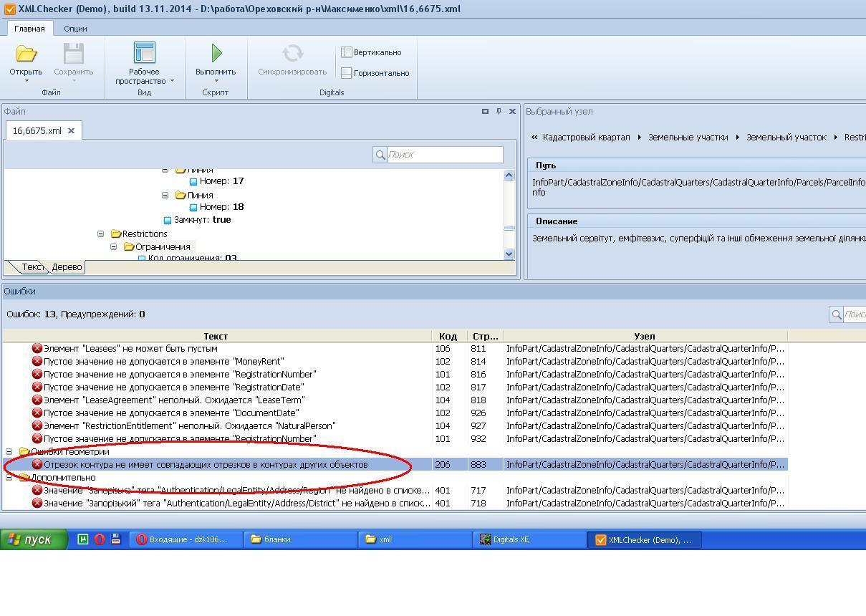Collapse the Ошибки геометрии error group
The width and height of the screenshot is (866, 616).
[x=9, y=452]
